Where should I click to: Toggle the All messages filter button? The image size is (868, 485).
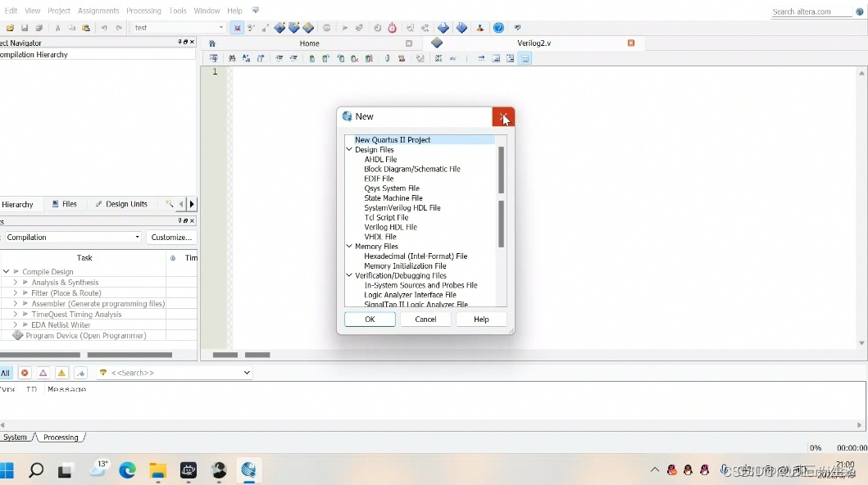[6, 373]
